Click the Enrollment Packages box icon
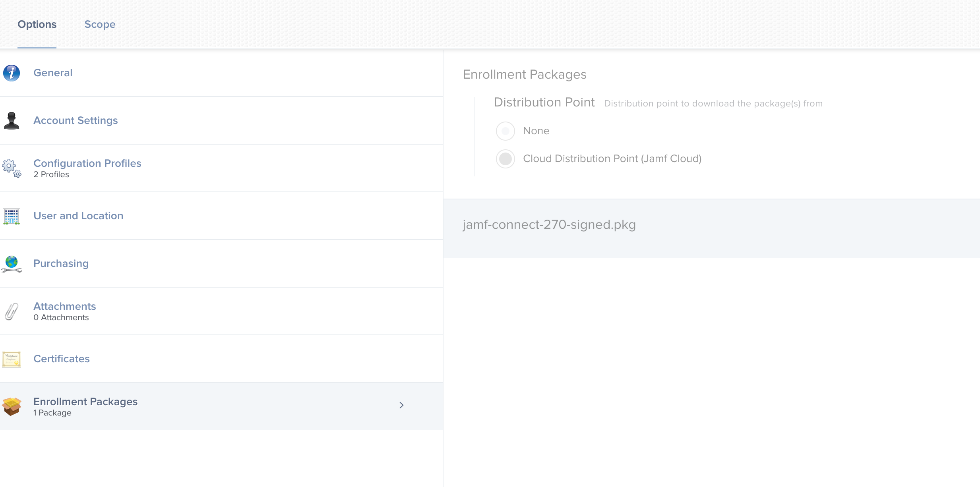This screenshot has height=487, width=980. click(x=12, y=406)
